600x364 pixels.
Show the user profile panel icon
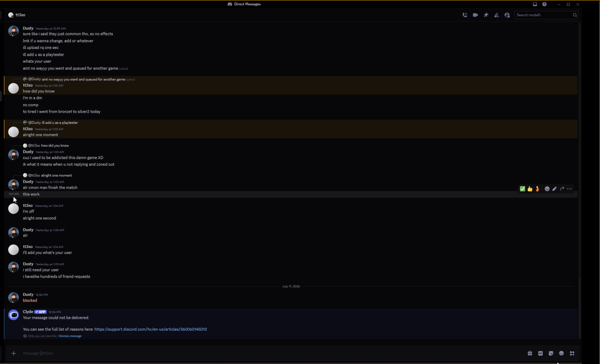click(x=507, y=15)
